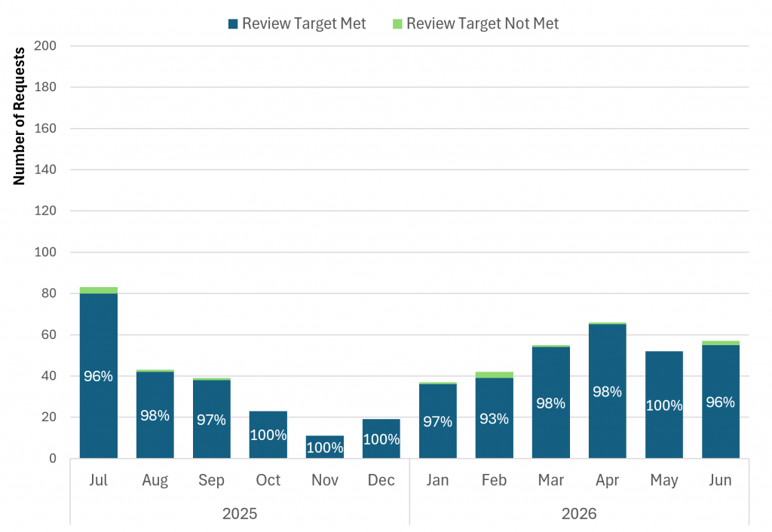Image resolution: width=772 pixels, height=532 pixels.
Task: Click the 2026 year group label
Action: pyautogui.click(x=579, y=514)
